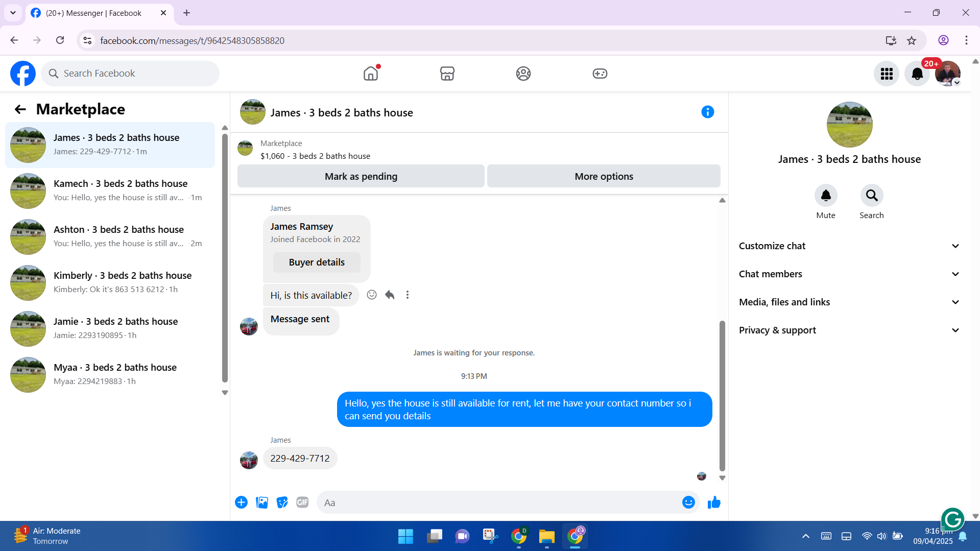The image size is (980, 551).
Task: Open the Groups icon in top navigation
Action: click(x=523, y=74)
